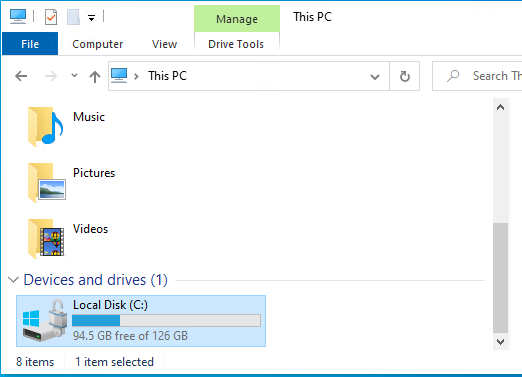This screenshot has height=377, width=522.
Task: Select the Videos folder icon
Action: coord(46,239)
